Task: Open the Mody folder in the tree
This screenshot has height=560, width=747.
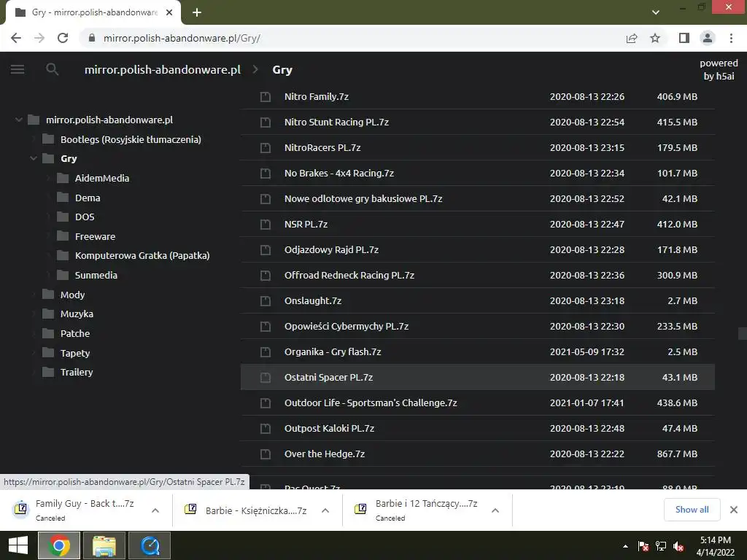Action: [72, 295]
